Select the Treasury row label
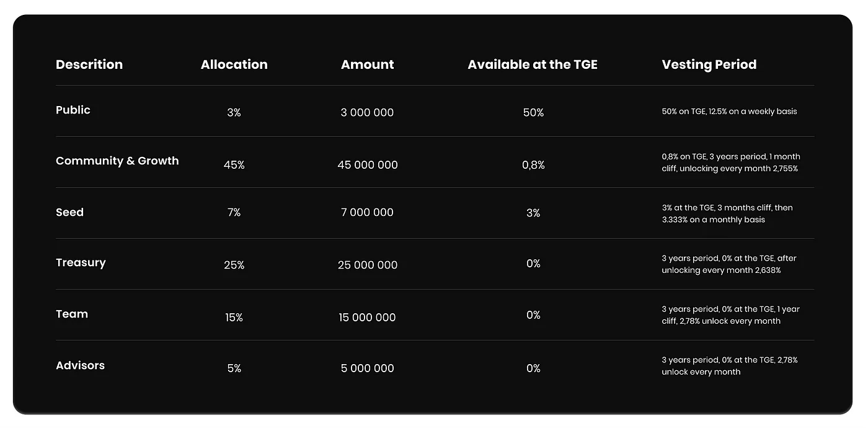 click(x=81, y=262)
